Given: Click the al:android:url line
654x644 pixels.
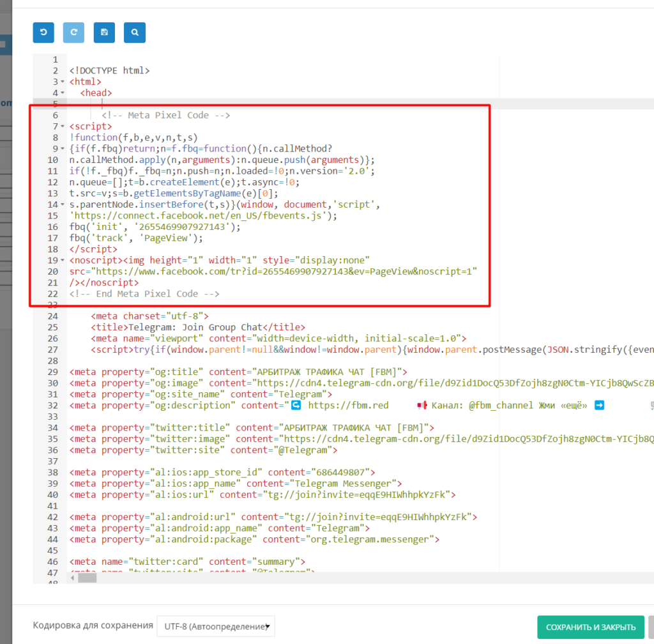Looking at the screenshot, I should click(273, 517).
